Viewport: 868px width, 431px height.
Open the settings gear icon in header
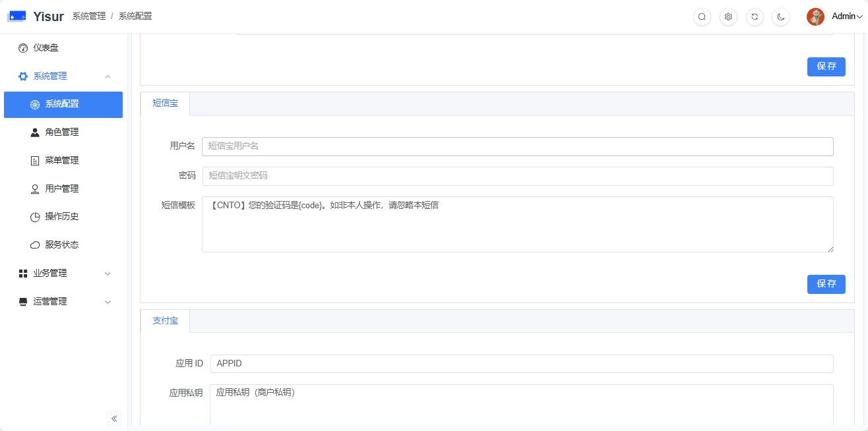(x=728, y=17)
